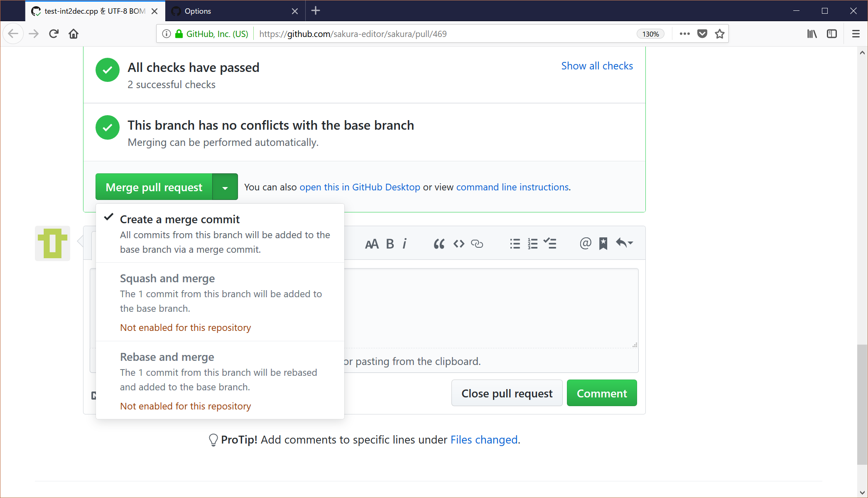Viewport: 868px width, 498px height.
Task: Open the Firefox hamburger menu
Action: coord(856,34)
